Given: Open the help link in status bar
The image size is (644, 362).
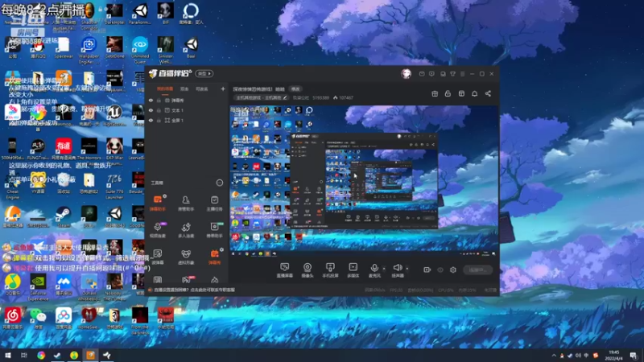Looking at the screenshot, I should coord(194,290).
